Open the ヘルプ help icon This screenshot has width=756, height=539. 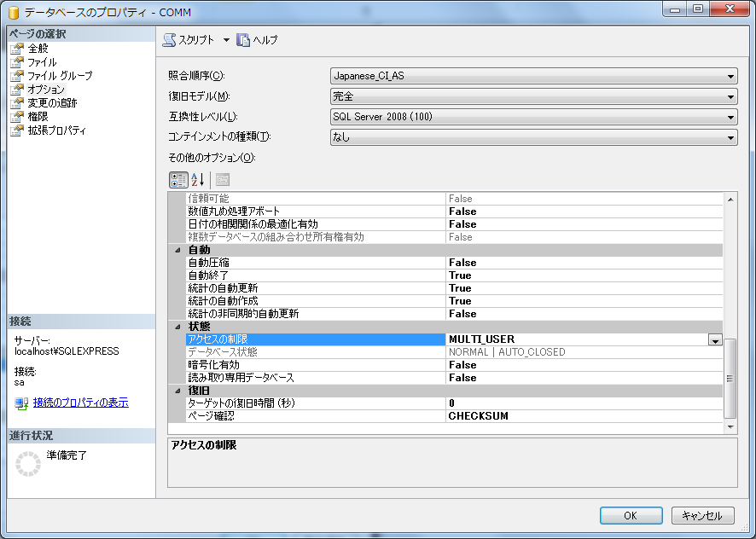pyautogui.click(x=243, y=40)
